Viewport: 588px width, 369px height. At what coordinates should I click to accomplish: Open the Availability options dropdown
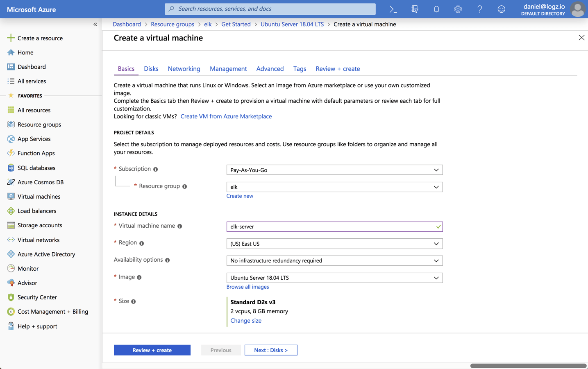point(334,260)
